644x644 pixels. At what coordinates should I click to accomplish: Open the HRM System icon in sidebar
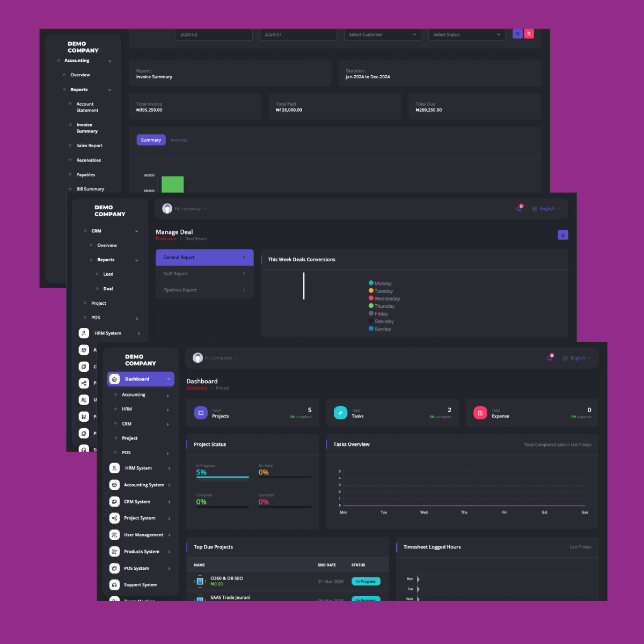[114, 467]
